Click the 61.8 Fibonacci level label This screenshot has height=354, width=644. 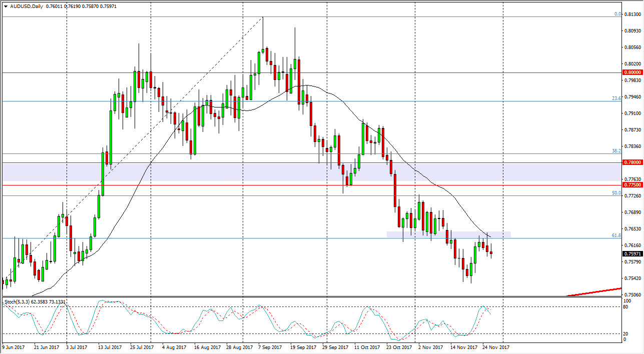(x=615, y=235)
